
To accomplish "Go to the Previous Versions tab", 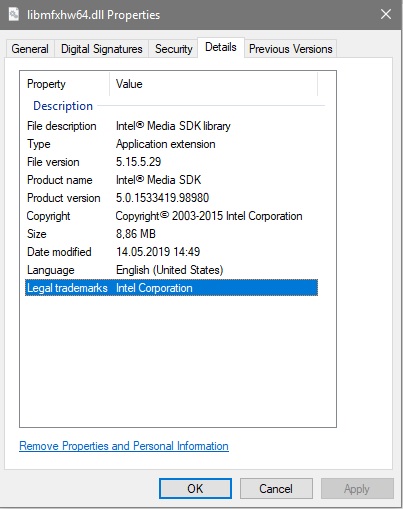I will click(290, 49).
